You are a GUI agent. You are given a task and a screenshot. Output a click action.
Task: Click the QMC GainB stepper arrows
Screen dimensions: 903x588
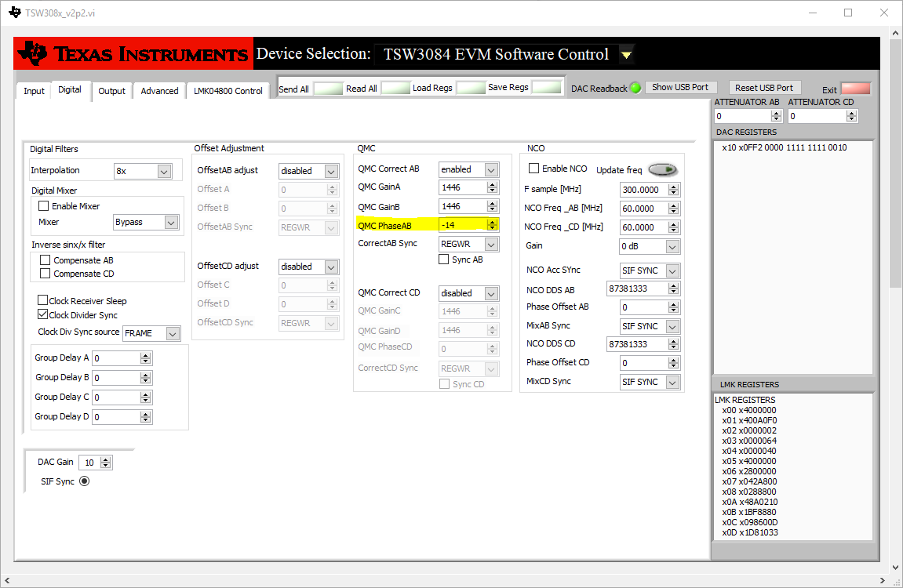[492, 206]
